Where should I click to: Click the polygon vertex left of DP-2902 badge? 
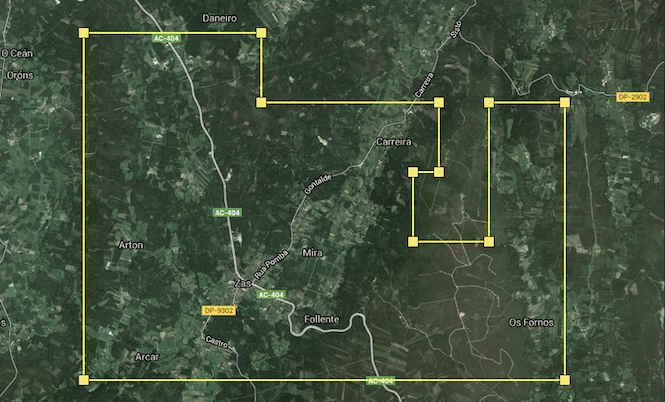565,102
